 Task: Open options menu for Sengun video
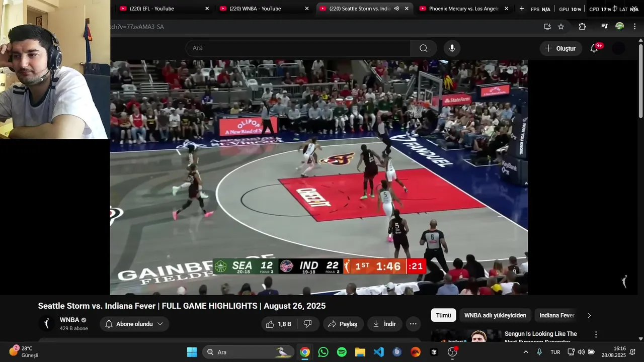[596, 334]
